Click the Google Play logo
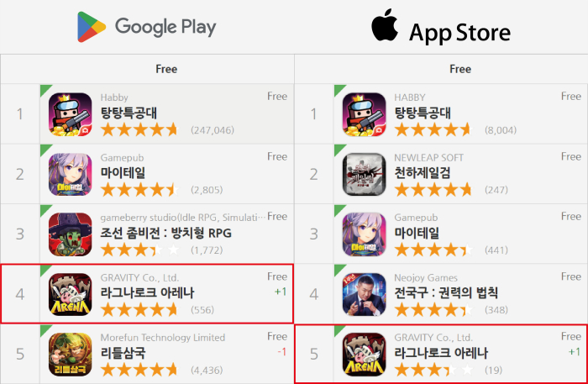 pos(147,27)
